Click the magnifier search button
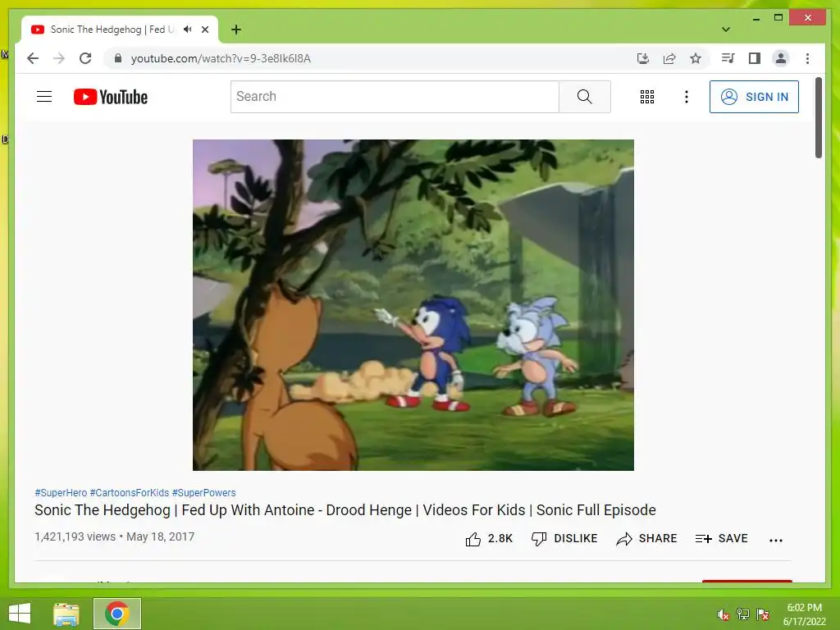The width and height of the screenshot is (840, 630). [584, 97]
